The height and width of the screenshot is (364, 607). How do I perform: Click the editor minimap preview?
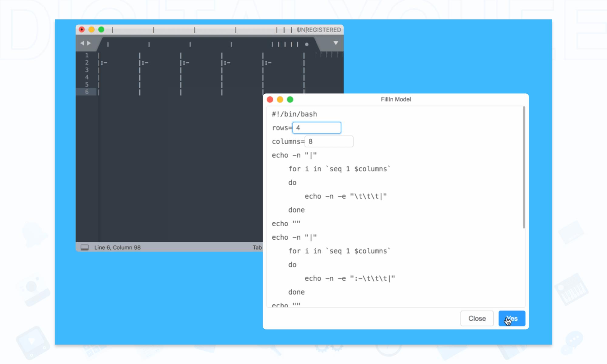pos(329,55)
